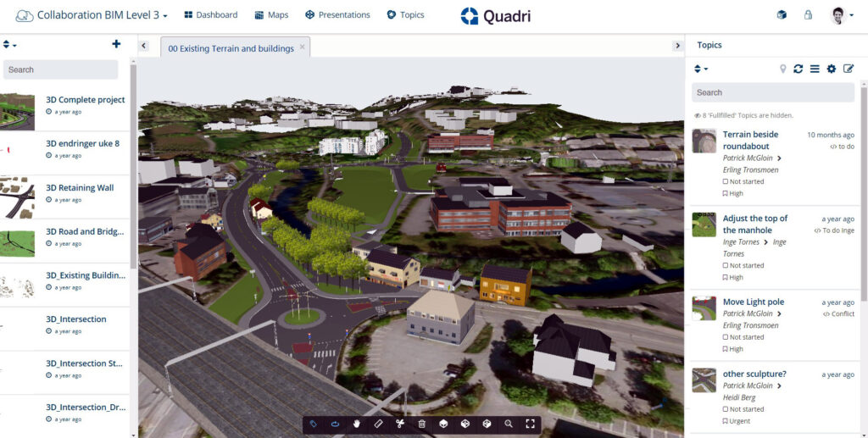Click the presentations Search field
This screenshot has width=868, height=438.
click(x=60, y=69)
